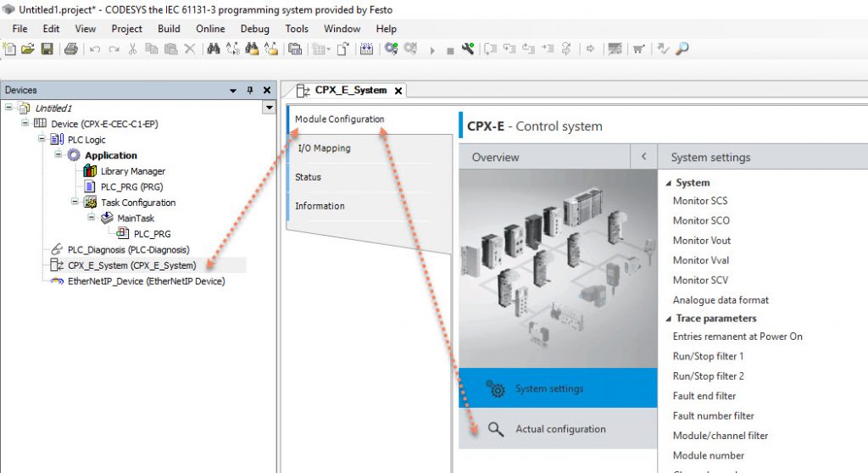The image size is (868, 473).
Task: Open the dropdown beside Untitled1 in tree
Action: click(269, 108)
